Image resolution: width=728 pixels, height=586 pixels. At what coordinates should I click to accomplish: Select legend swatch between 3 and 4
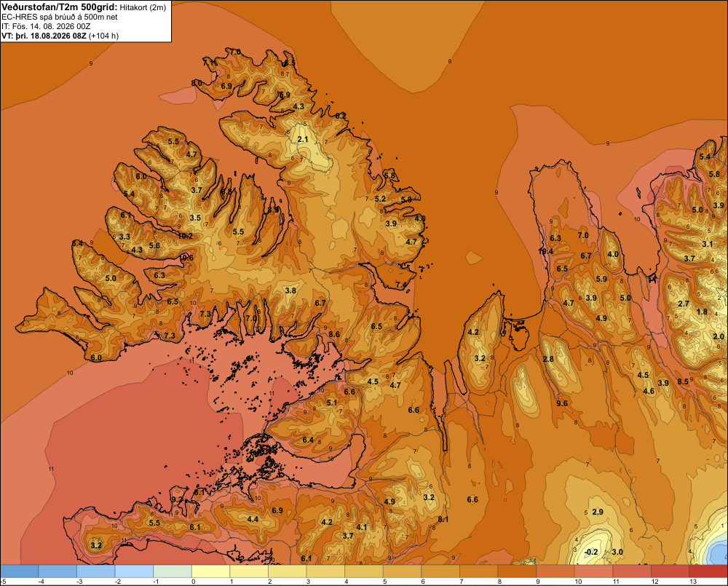(325, 571)
